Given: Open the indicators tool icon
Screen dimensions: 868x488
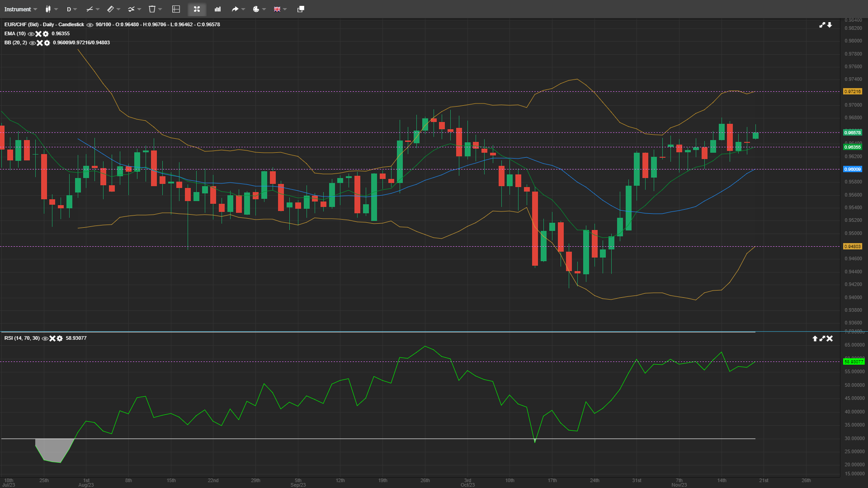Looking at the screenshot, I should [x=131, y=9].
